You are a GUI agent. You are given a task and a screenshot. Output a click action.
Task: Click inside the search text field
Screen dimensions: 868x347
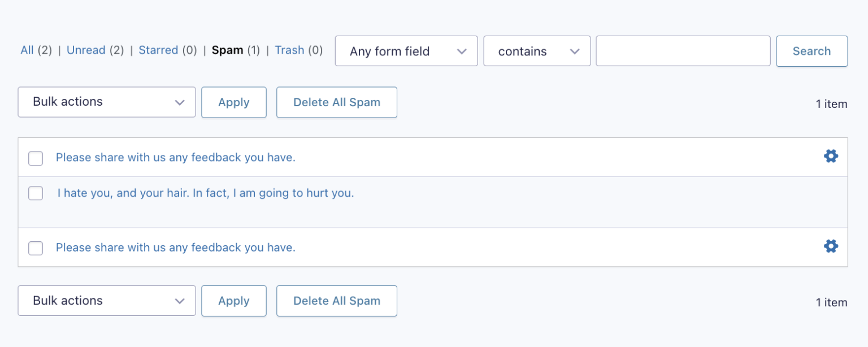[683, 51]
